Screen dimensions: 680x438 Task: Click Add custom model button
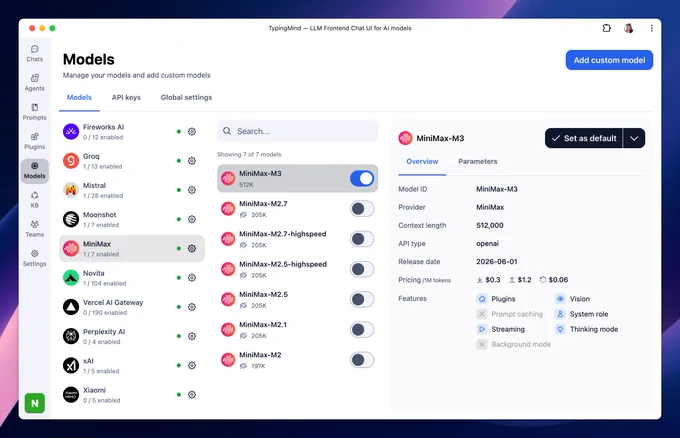609,60
